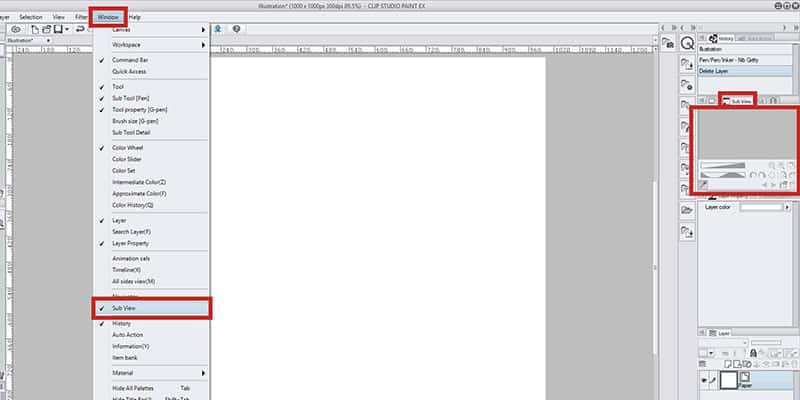This screenshot has width=800, height=400.
Task: Click the question mark support icon
Action: click(236, 29)
